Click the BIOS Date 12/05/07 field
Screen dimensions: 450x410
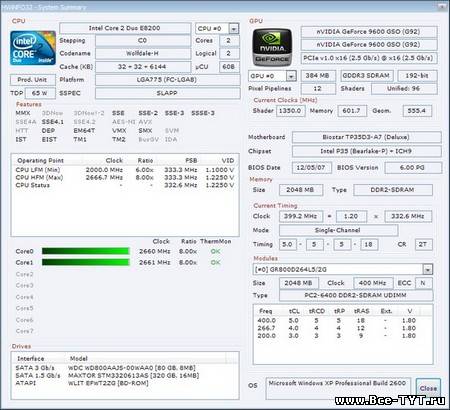click(x=312, y=167)
